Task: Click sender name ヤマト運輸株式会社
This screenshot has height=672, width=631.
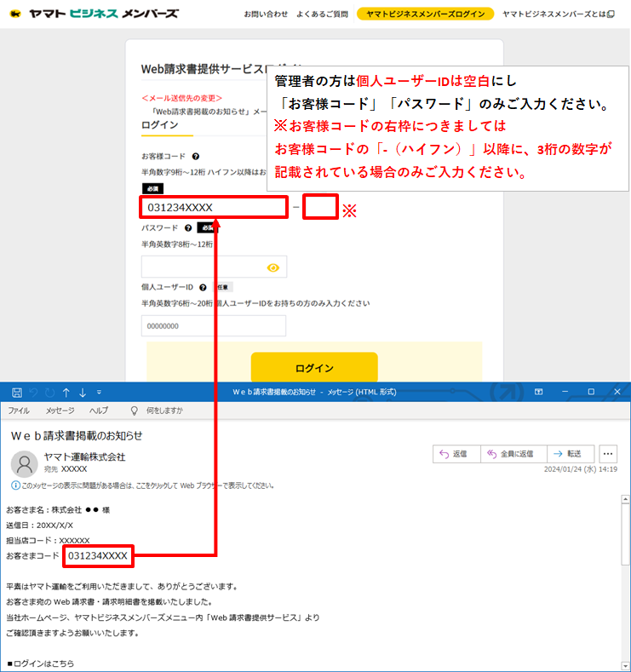Action: click(85, 457)
